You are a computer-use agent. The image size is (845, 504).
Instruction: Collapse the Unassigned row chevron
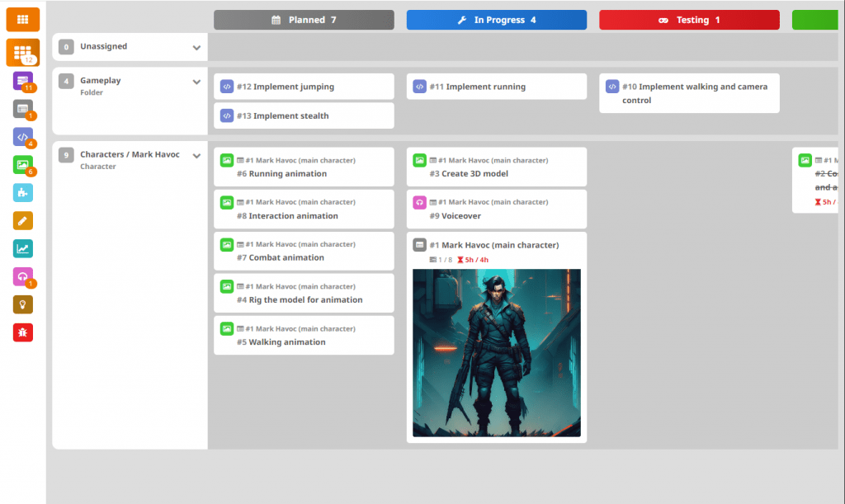196,48
